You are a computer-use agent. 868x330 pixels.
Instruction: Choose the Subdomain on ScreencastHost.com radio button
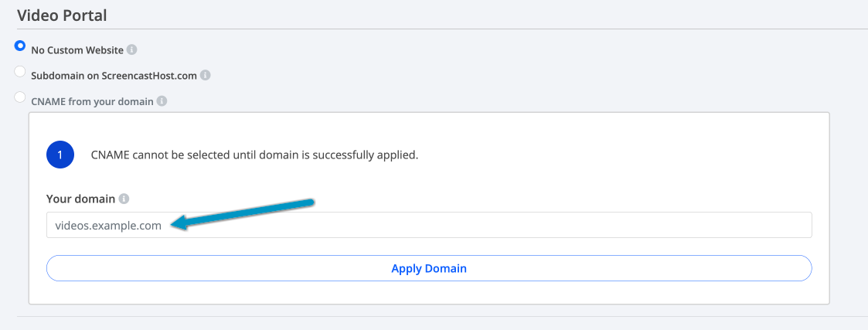[20, 71]
